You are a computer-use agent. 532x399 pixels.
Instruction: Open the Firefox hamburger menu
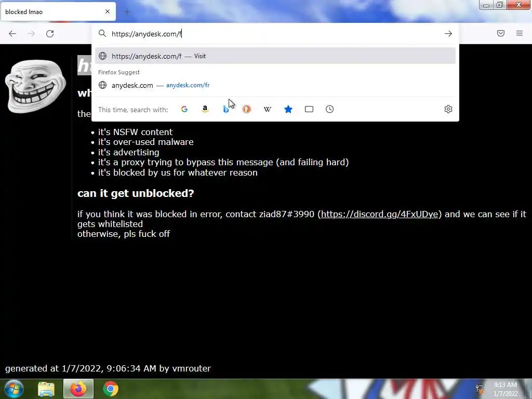[520, 33]
